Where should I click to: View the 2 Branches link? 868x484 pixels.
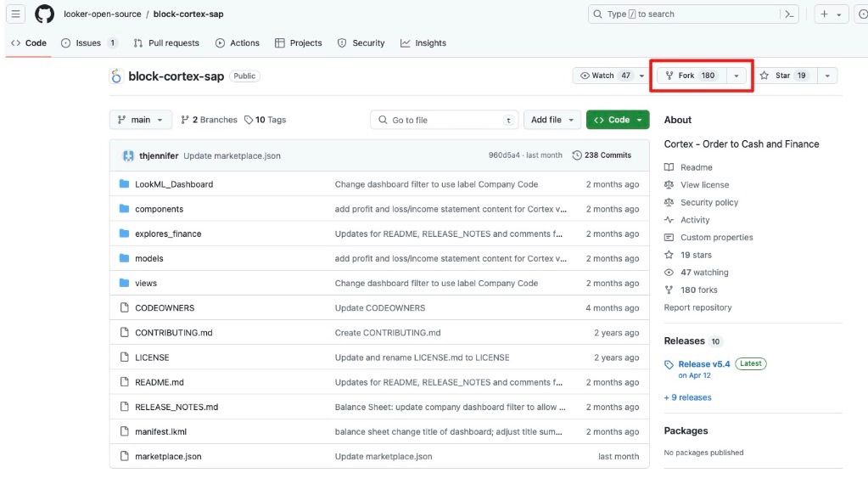(x=210, y=120)
